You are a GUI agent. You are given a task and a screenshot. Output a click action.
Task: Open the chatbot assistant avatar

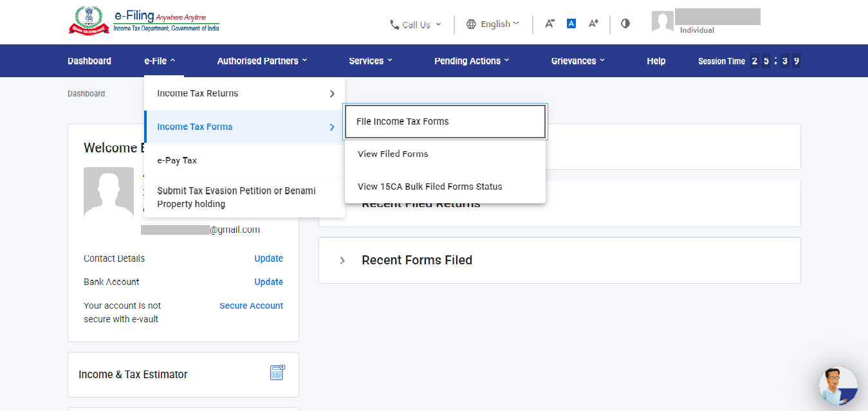click(x=838, y=386)
